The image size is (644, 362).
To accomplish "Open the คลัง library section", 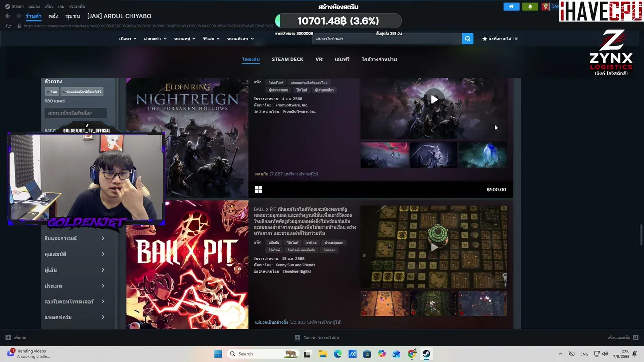I will click(53, 16).
